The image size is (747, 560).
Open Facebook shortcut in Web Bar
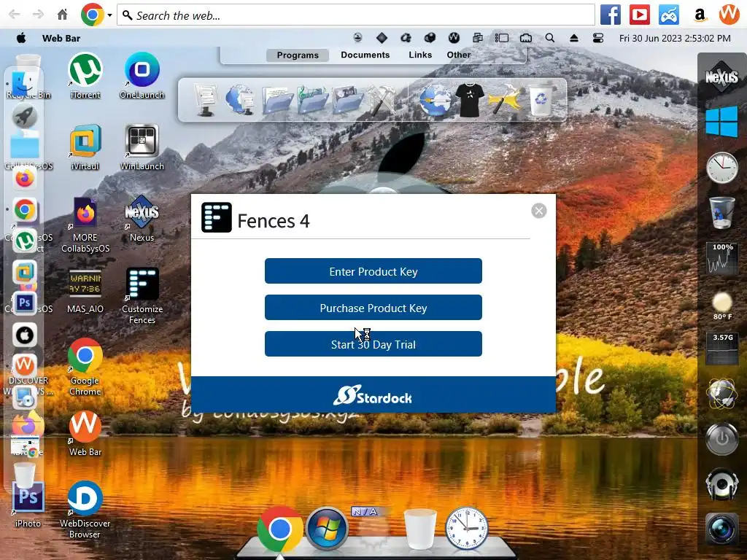click(x=611, y=15)
